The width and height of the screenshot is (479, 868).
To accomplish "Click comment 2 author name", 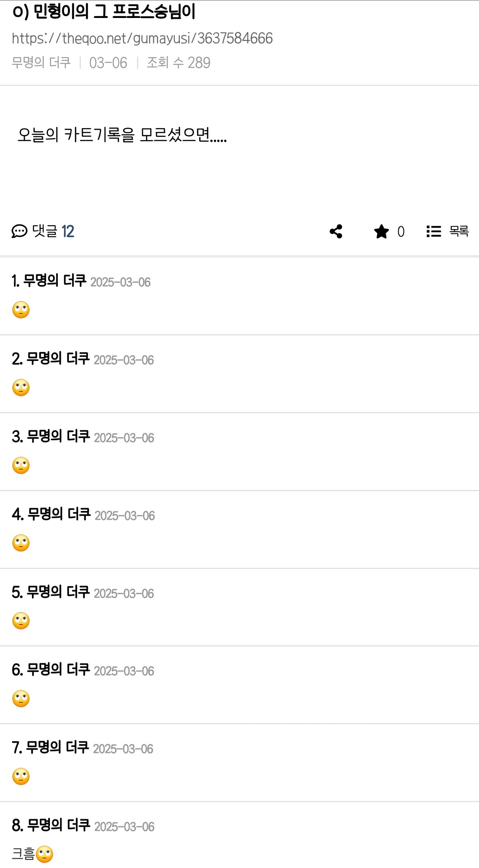I will pyautogui.click(x=58, y=359).
